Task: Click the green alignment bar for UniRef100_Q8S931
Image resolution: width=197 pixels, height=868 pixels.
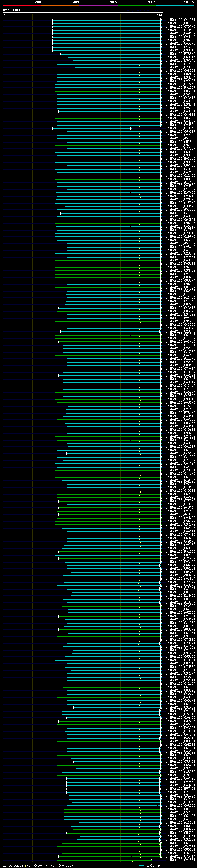Action: [x=108, y=91]
